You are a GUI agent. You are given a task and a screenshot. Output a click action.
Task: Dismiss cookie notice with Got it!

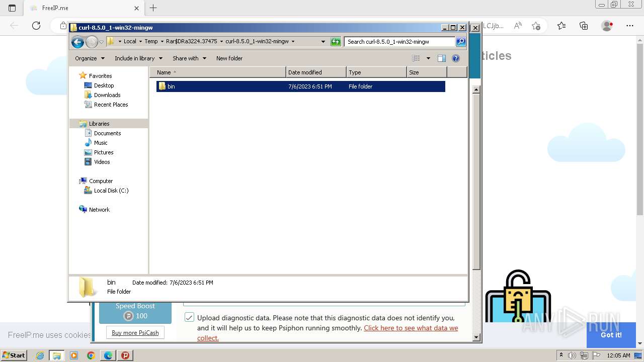click(611, 335)
